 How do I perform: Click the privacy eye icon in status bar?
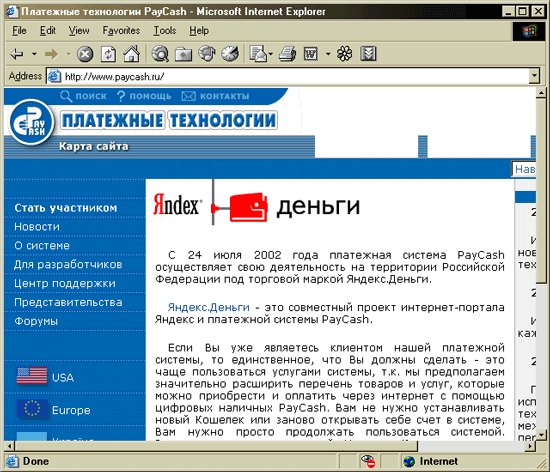point(368,461)
